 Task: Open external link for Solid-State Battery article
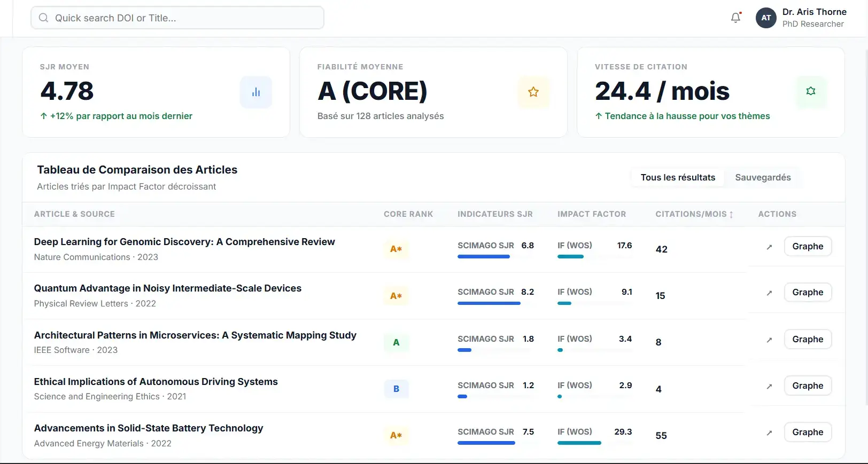769,432
